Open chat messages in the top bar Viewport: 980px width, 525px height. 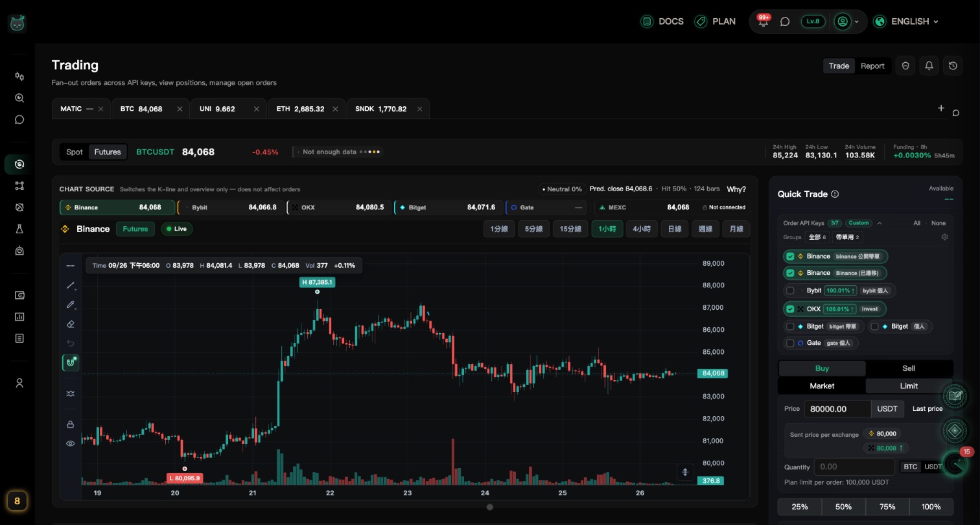click(x=785, y=21)
